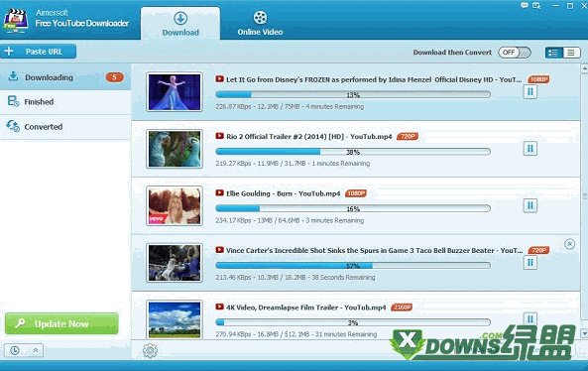The width and height of the screenshot is (588, 371).
Task: Minimize the downloader window
Action: (x=555, y=6)
